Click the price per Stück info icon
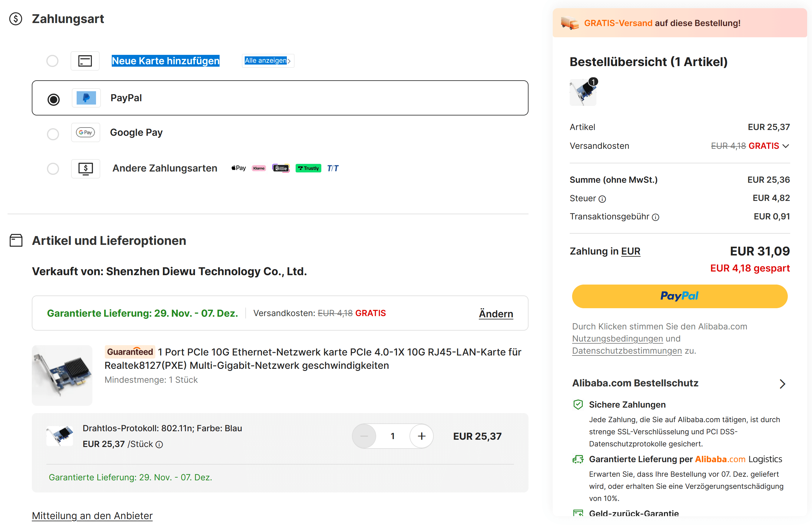Screen dimensions: 812x527 point(159,444)
